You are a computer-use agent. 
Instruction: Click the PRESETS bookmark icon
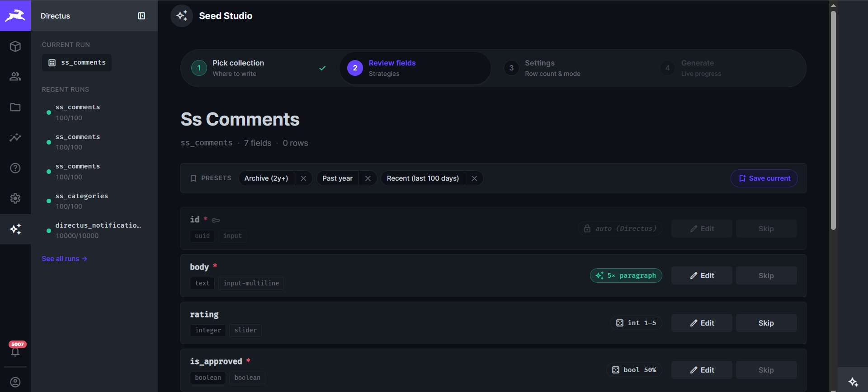pos(193,178)
